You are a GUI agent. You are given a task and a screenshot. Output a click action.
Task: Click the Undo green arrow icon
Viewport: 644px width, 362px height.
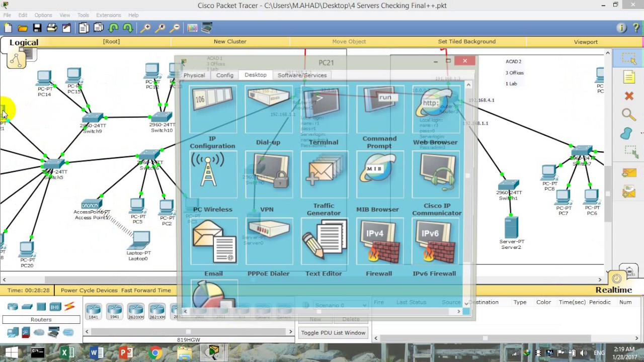113,28
